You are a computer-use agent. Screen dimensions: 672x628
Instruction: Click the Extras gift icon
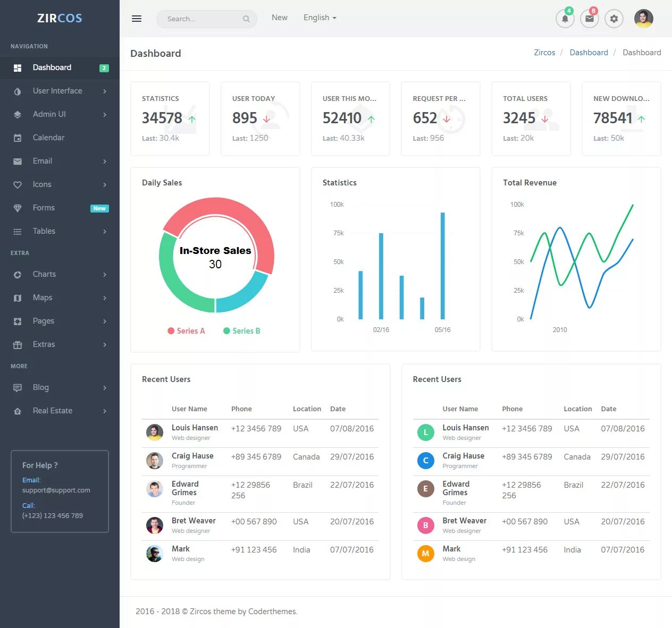coord(18,345)
